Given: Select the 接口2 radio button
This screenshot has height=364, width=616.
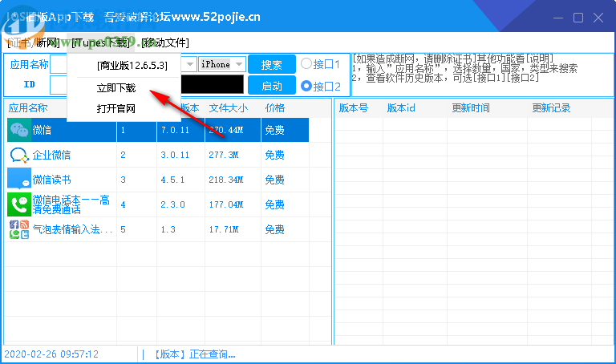Looking at the screenshot, I should pos(306,86).
